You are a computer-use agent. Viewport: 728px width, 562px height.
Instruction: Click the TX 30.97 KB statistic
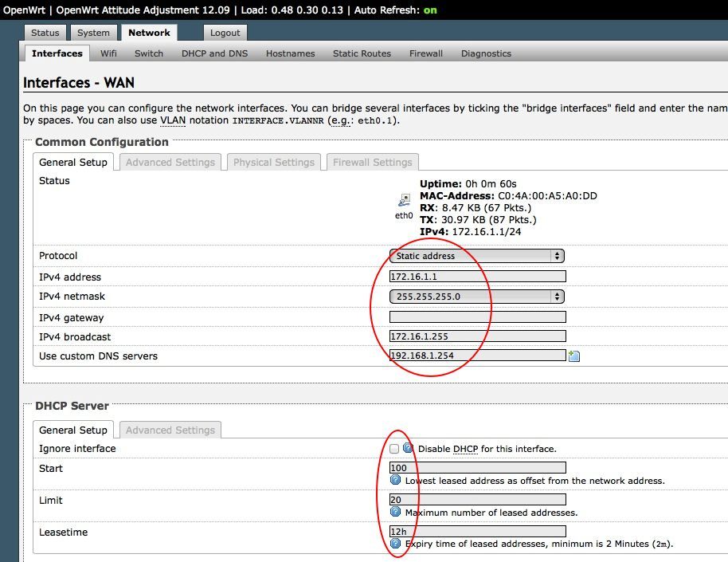click(x=478, y=219)
